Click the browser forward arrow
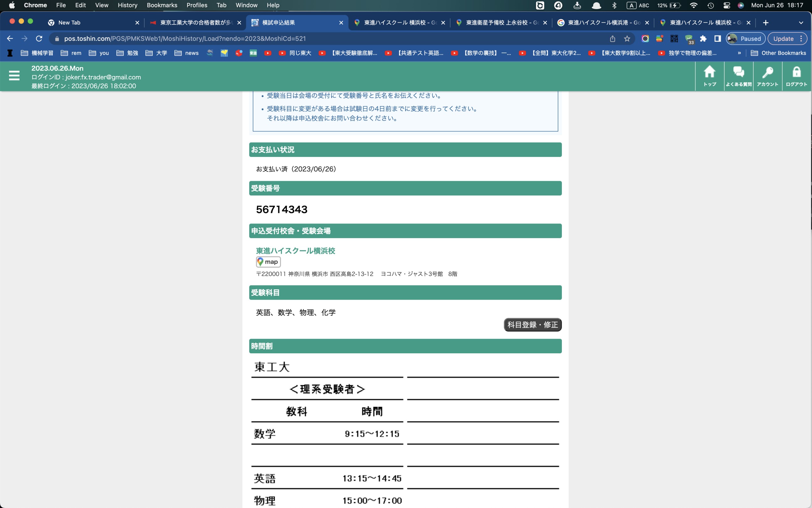The width and height of the screenshot is (812, 508). pyautogui.click(x=24, y=39)
